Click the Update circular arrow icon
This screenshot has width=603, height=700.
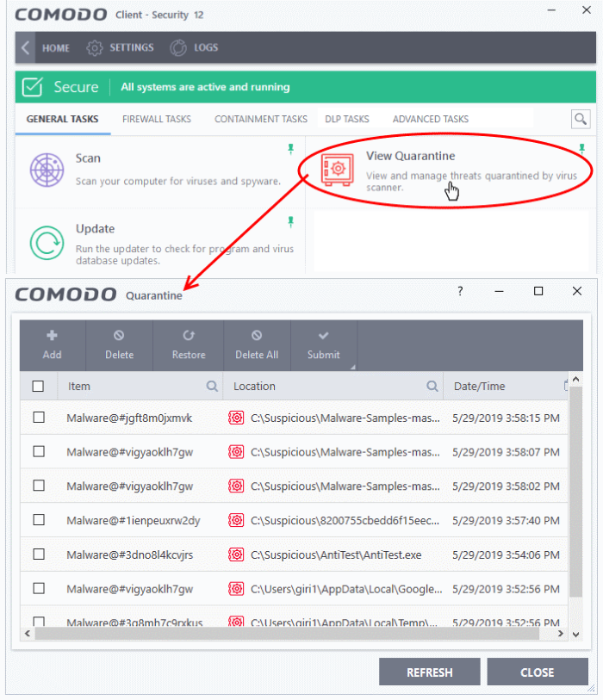[47, 243]
